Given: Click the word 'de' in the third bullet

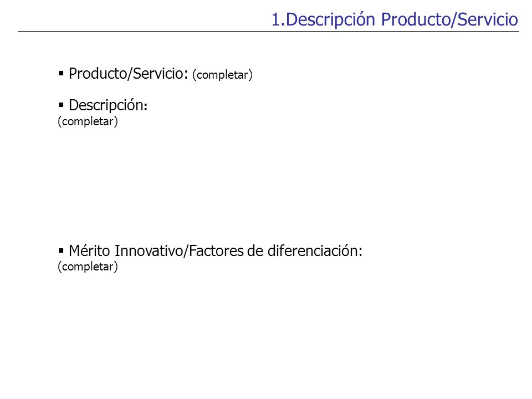Looking at the screenshot, I should click(x=256, y=251).
